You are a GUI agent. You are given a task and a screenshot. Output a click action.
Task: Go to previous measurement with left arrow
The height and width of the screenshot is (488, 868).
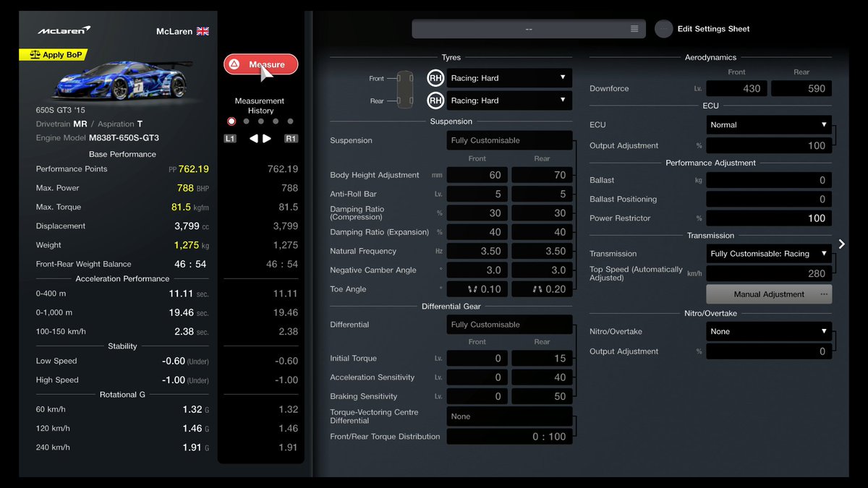click(x=254, y=139)
